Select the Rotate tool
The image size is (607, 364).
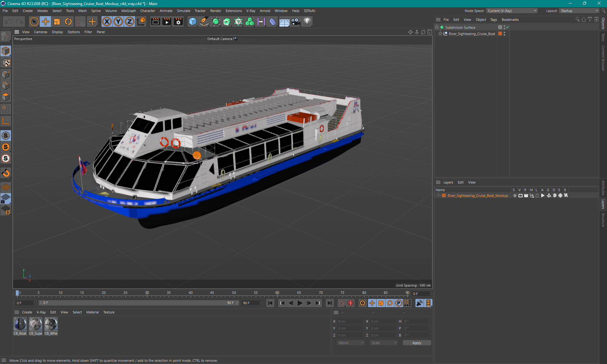(x=68, y=21)
